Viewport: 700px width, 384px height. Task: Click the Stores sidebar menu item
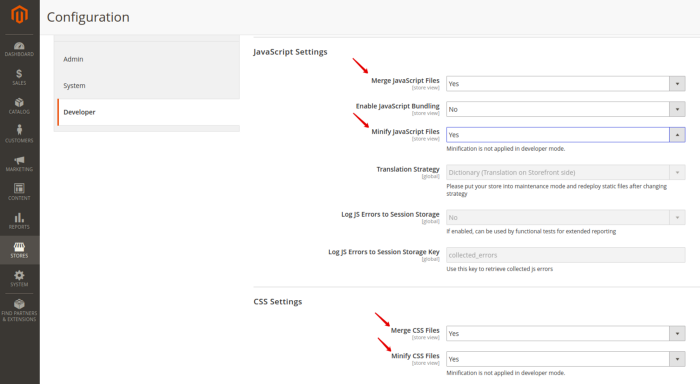19,250
